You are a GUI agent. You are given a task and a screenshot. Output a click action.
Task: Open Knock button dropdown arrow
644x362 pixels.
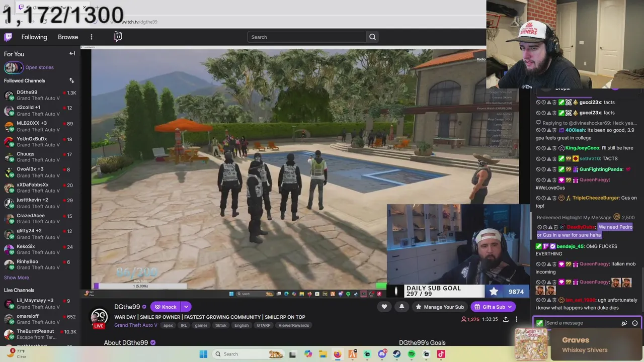[x=186, y=307]
